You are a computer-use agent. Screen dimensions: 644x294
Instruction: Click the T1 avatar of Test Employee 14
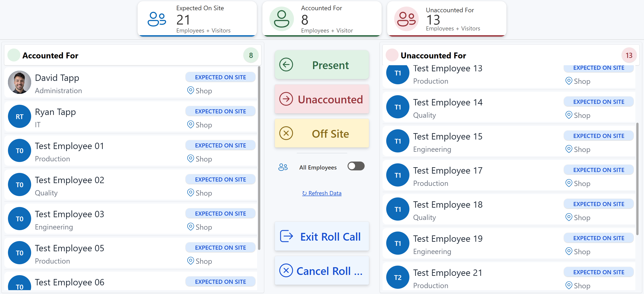(398, 107)
